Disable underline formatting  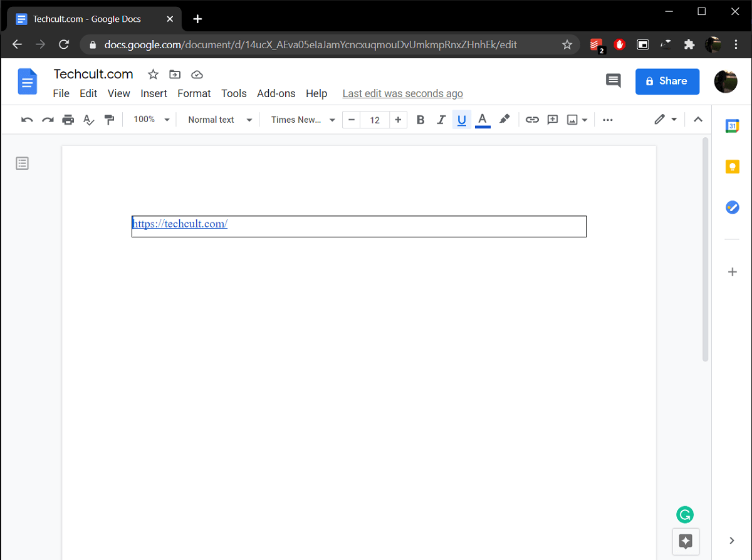click(462, 119)
